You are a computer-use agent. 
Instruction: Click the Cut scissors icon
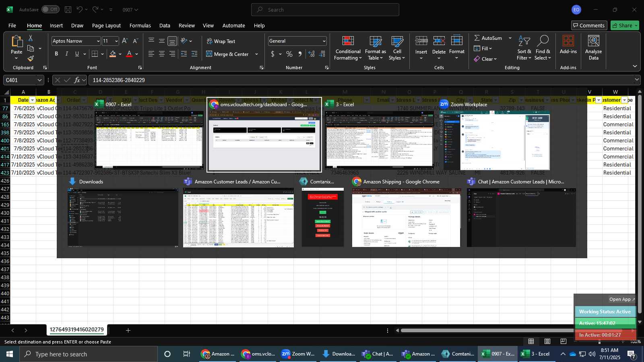pos(31,38)
